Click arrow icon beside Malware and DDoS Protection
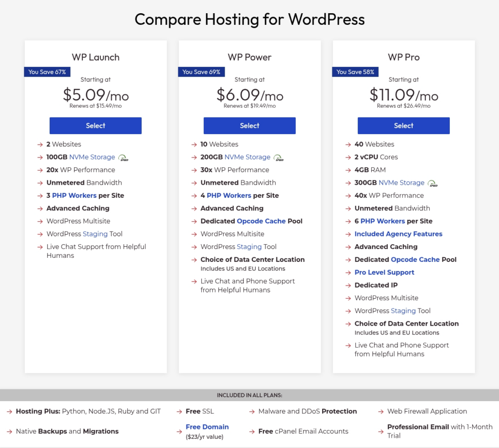The image size is (499, 448). (x=252, y=412)
